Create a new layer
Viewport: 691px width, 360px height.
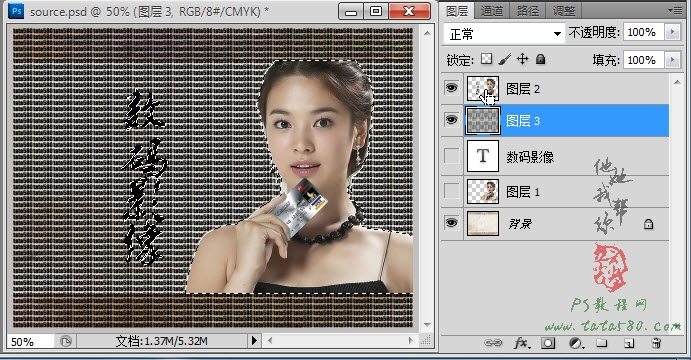(x=629, y=343)
